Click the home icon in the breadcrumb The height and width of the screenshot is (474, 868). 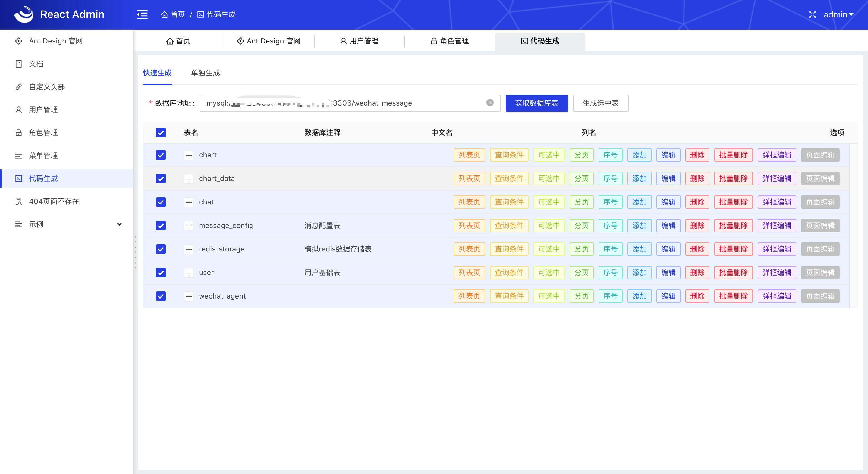click(x=165, y=14)
